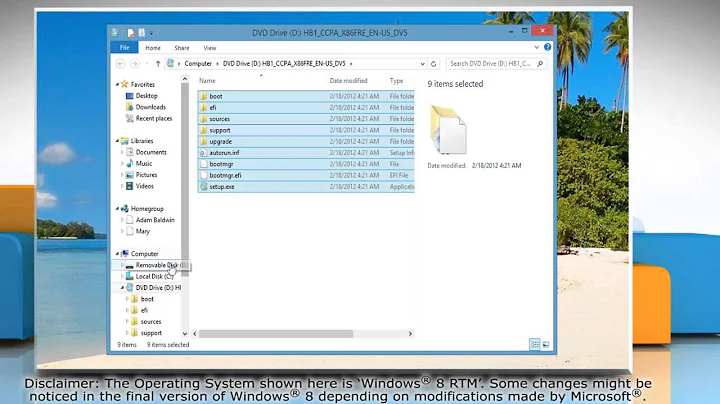
Task: Click the Properties quick access icon
Action: pos(131,33)
